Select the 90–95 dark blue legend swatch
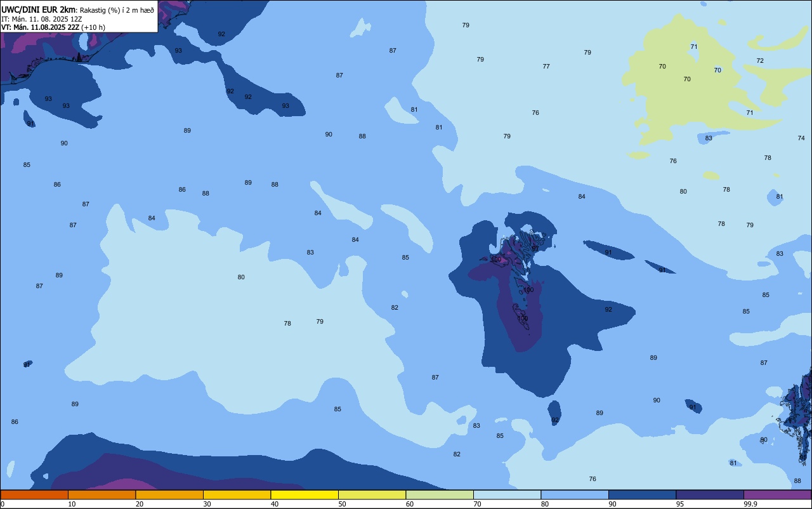 pos(642,494)
